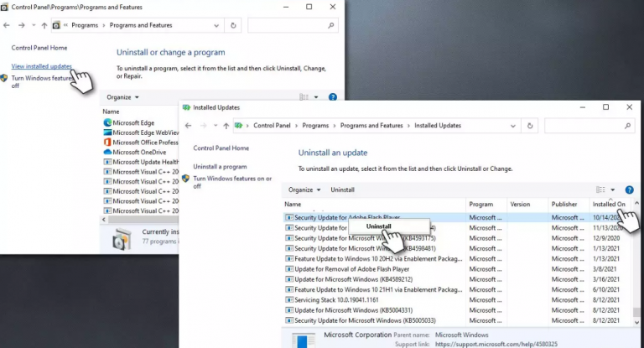Click Programs breadcrumb in Installed Updates window
The image size is (644, 348).
coord(315,125)
